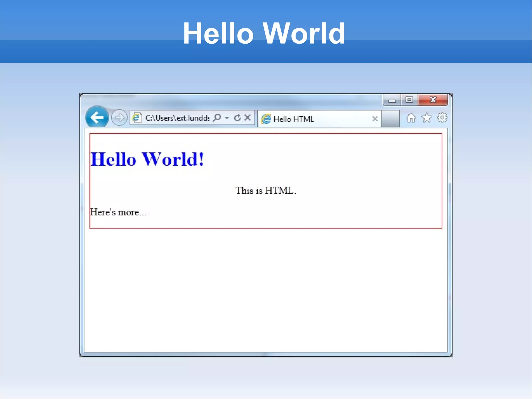Click the blue Back arrow button
532x399 pixels.
pyautogui.click(x=97, y=117)
